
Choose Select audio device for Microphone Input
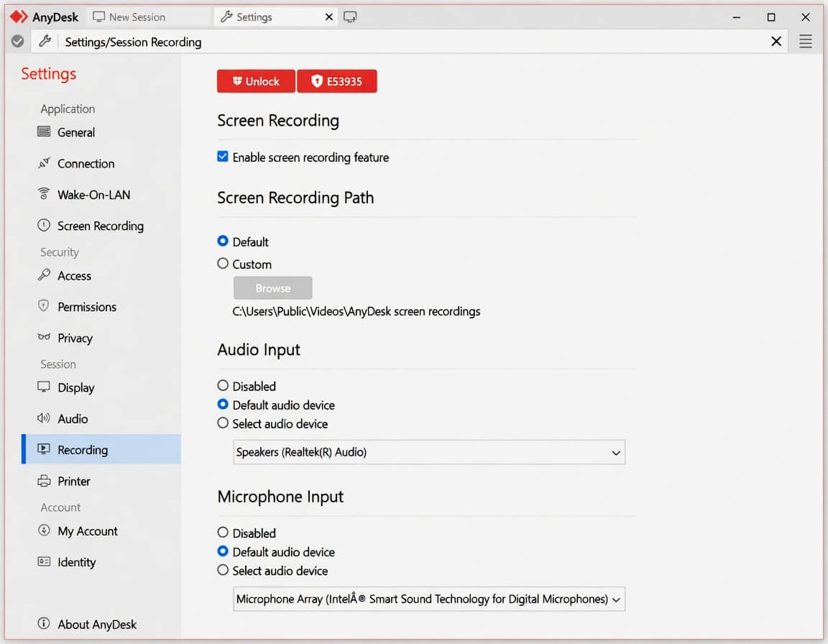click(x=223, y=569)
